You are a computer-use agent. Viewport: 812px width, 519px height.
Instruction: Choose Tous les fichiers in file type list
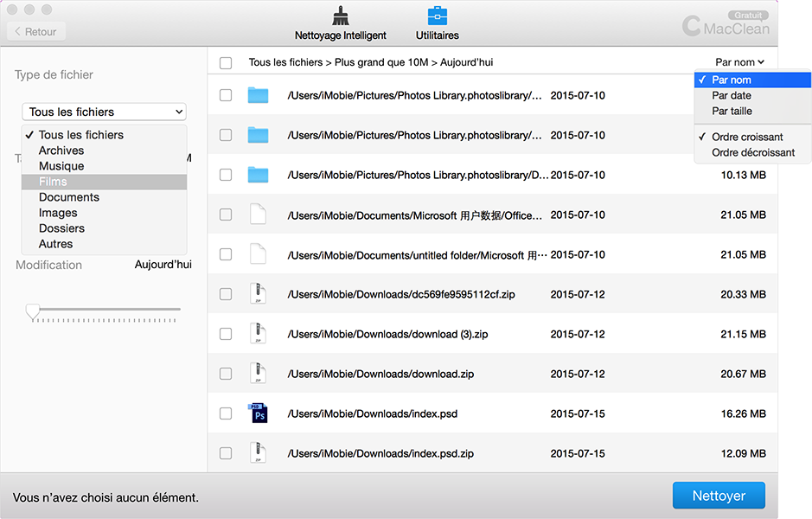point(104,135)
